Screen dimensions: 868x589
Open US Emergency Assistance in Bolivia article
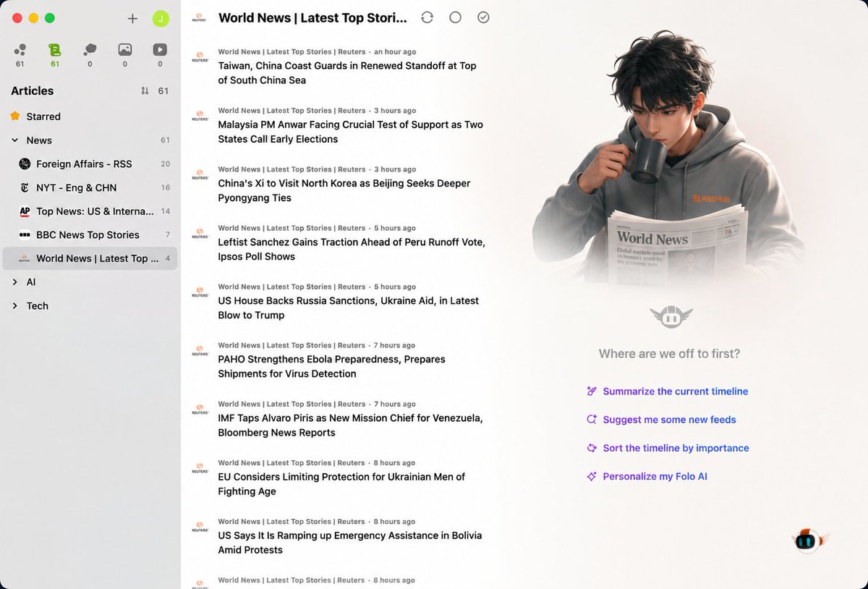[337, 535]
